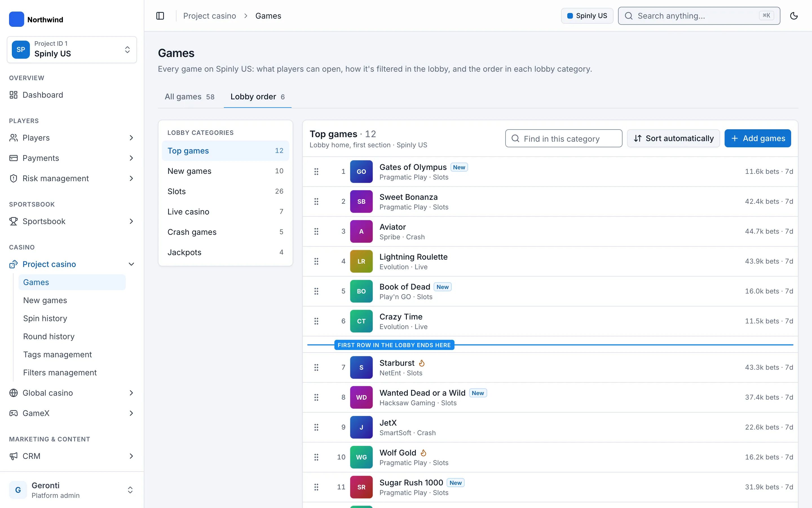Click the Sweet Bonanza SB thumbnail
This screenshot has width=812, height=508.
361,202
